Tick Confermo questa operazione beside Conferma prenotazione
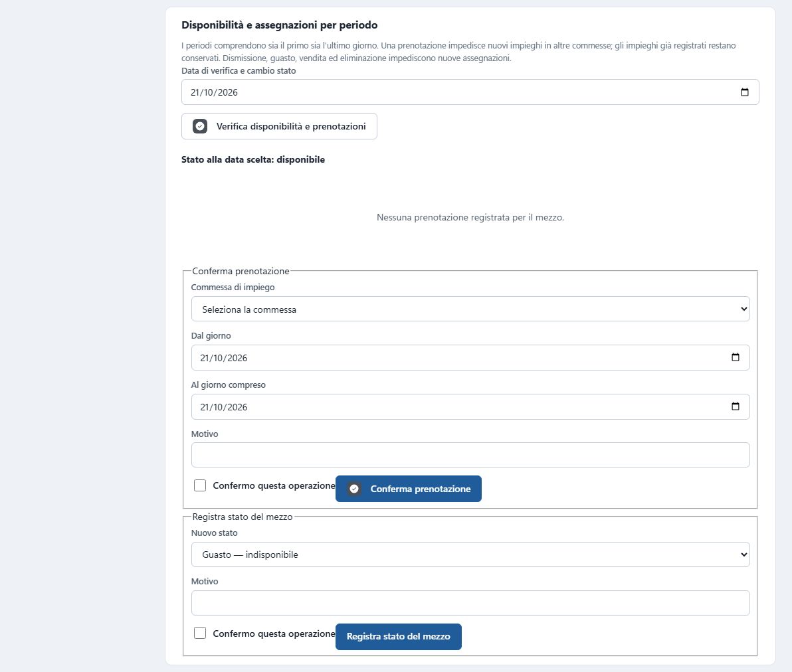This screenshot has width=792, height=672. [x=200, y=485]
